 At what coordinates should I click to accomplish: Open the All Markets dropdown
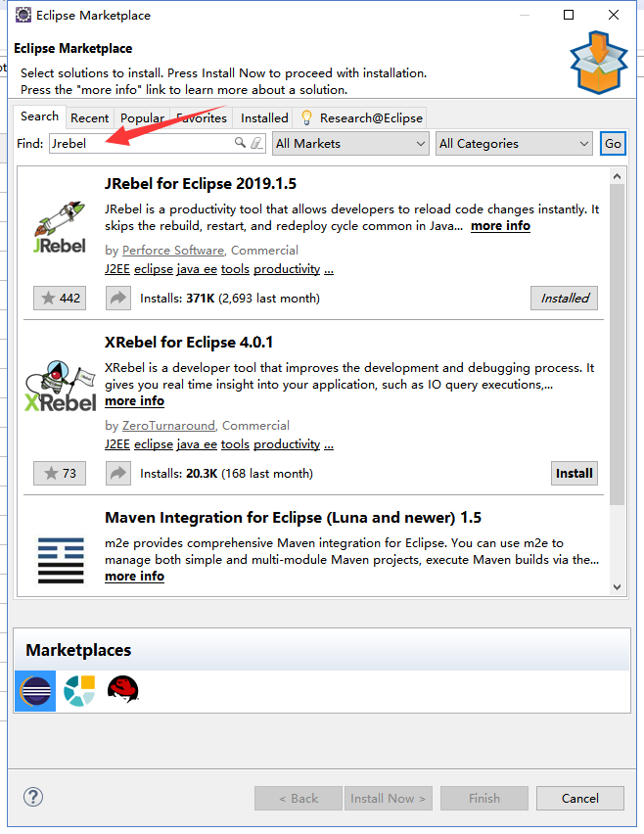(350, 144)
